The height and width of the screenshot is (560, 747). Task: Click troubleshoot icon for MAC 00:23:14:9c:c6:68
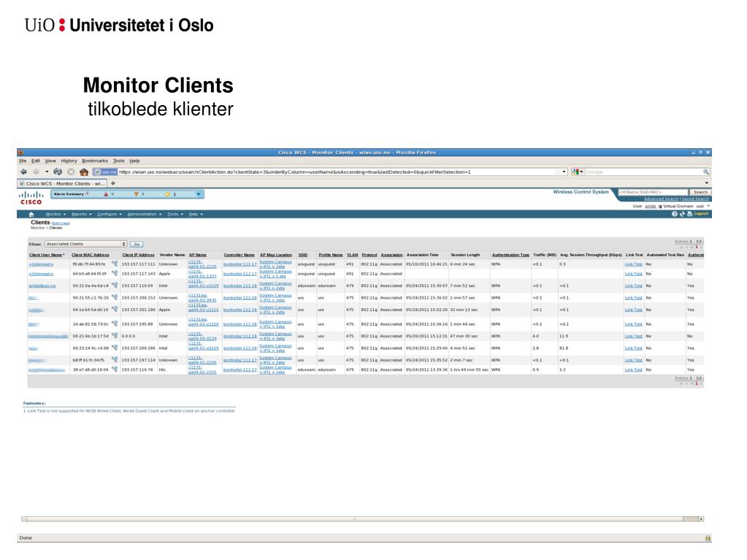(x=115, y=348)
